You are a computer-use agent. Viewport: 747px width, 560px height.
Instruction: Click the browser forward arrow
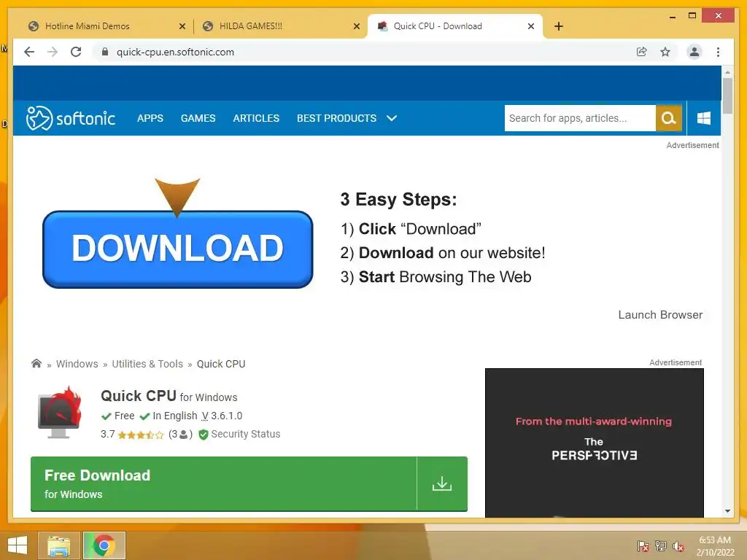[x=53, y=52]
